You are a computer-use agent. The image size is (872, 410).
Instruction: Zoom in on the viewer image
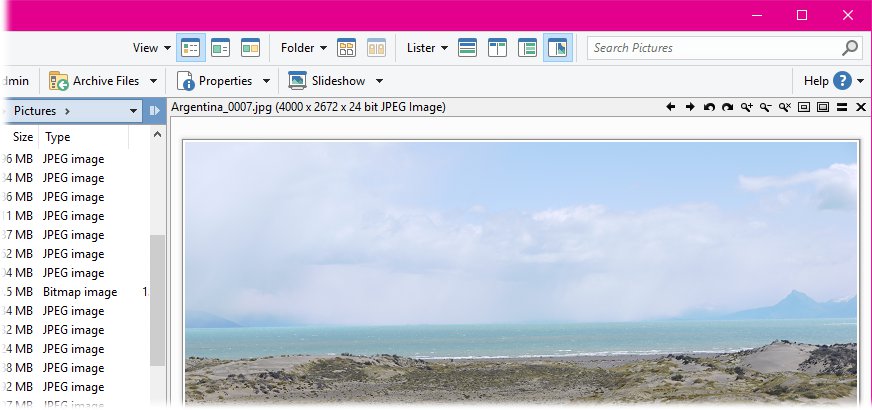[747, 107]
